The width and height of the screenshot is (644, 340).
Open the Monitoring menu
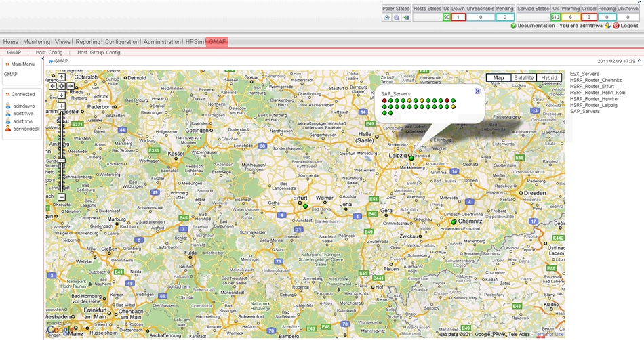click(37, 42)
